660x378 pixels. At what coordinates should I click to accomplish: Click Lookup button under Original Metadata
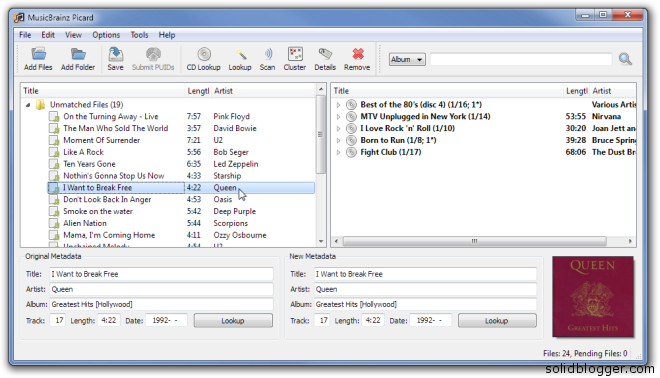[233, 321]
